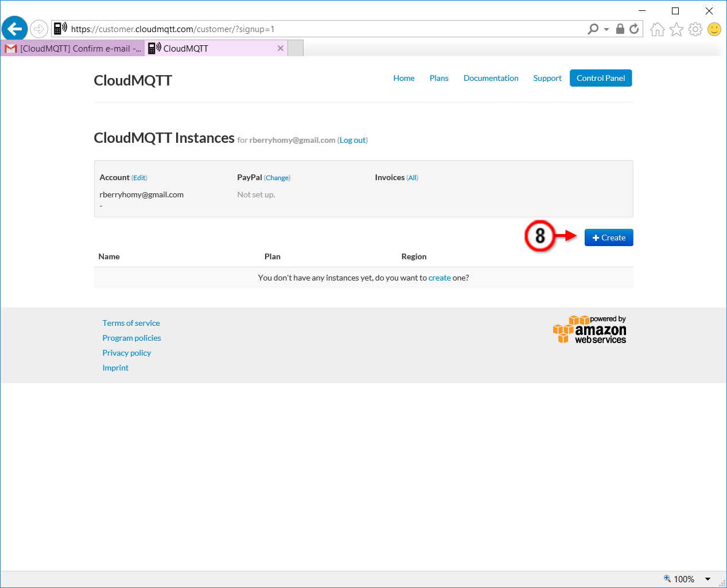Maximize the browser window
Screen dimensions: 727x588
(x=675, y=10)
